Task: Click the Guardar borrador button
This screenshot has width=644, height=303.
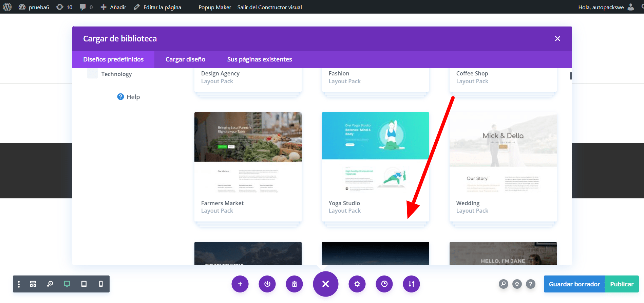Action: click(x=574, y=284)
